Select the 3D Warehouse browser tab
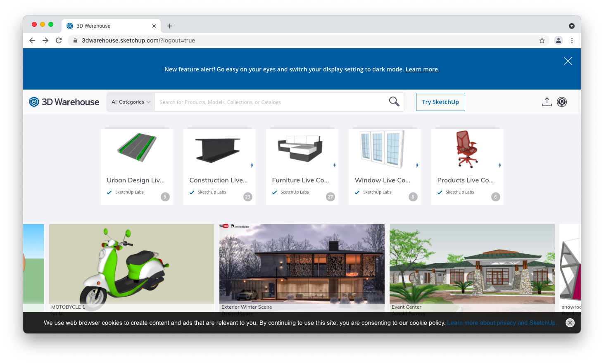The width and height of the screenshot is (604, 364). point(111,26)
